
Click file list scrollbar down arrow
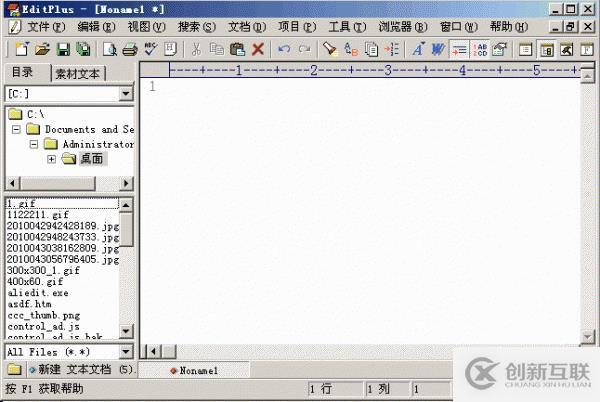point(126,331)
